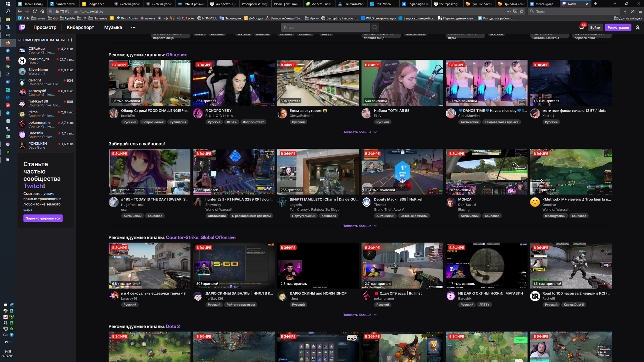Open the Переводчик bookmark

[230, 18]
